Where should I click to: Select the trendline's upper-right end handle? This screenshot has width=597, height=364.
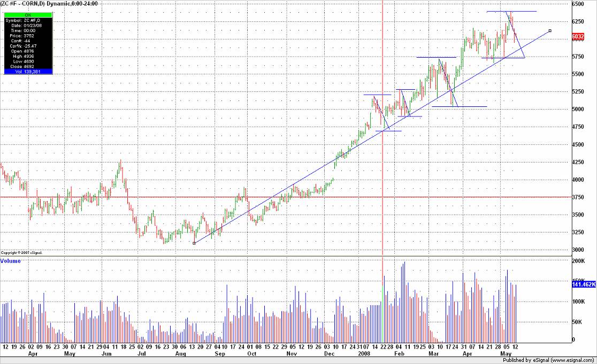(550, 30)
